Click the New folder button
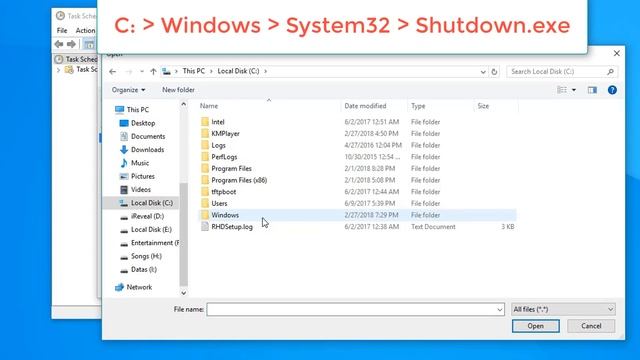 (x=178, y=90)
